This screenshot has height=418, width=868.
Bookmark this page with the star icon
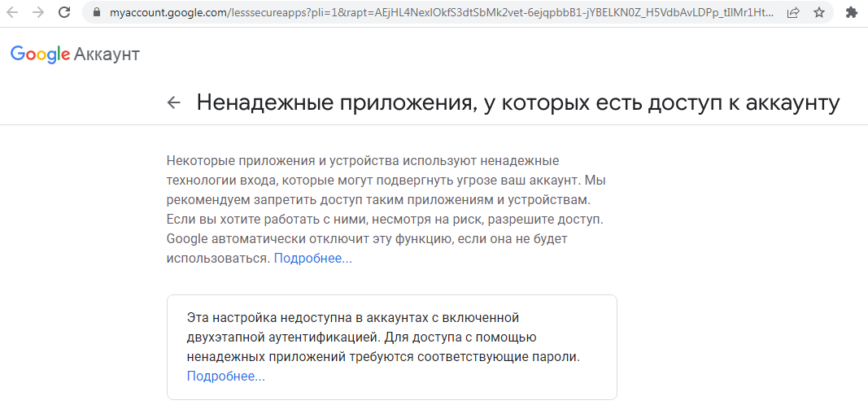(819, 12)
